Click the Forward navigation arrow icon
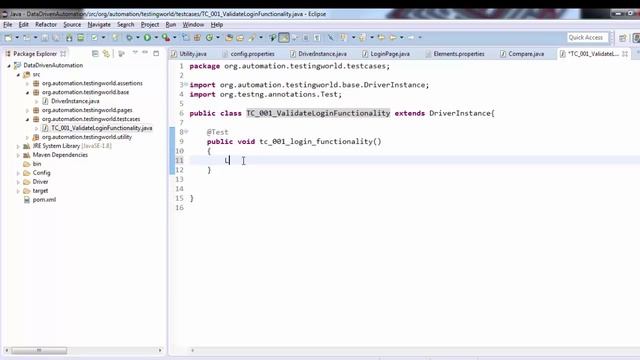Image resolution: width=640 pixels, height=360 pixels. point(411,38)
